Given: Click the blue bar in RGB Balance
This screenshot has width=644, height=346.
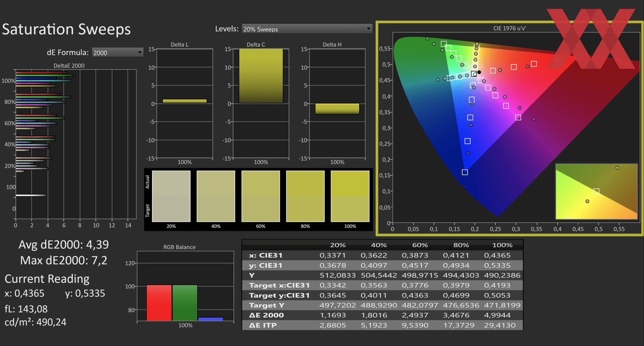Looking at the screenshot, I should point(211,319).
